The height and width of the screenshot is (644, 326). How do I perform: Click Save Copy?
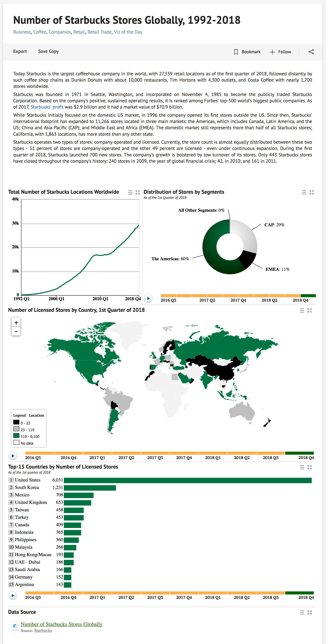click(x=48, y=51)
